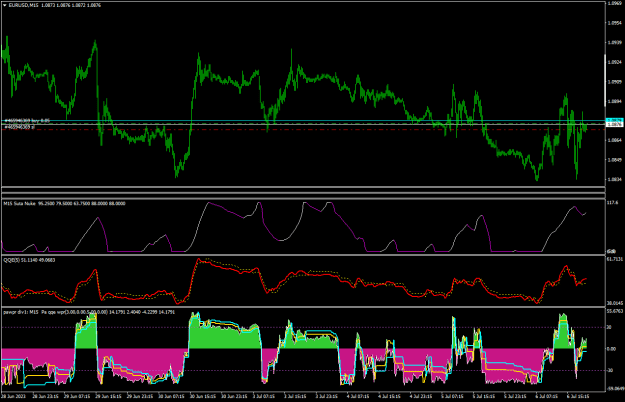The height and width of the screenshot is (402, 625).
Task: Click the cyan buy order entry line
Action: pos(303,121)
